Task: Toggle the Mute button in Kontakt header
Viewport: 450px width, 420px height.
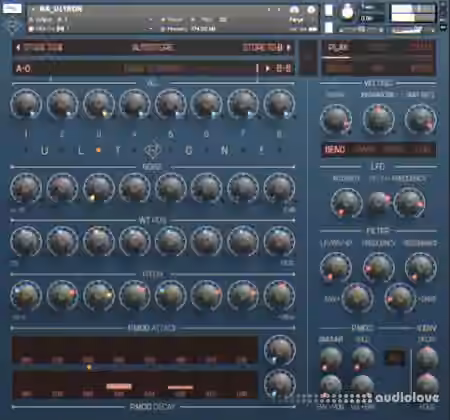Action: point(328,27)
